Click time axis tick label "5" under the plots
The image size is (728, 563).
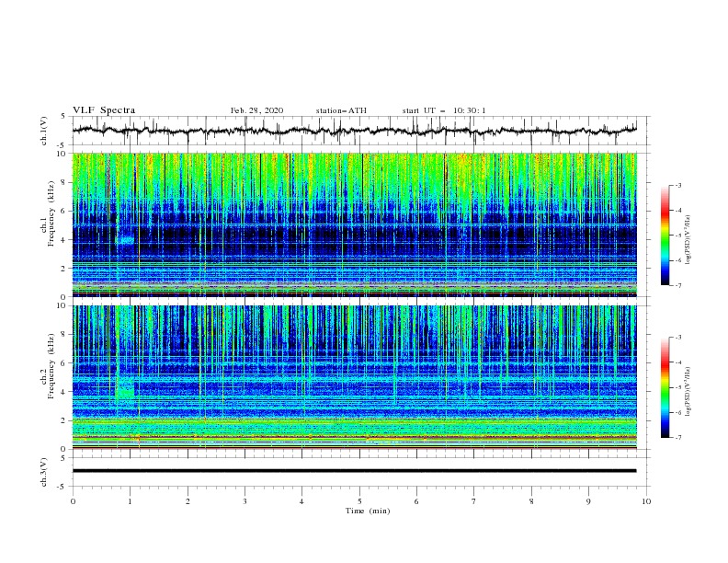click(x=359, y=501)
